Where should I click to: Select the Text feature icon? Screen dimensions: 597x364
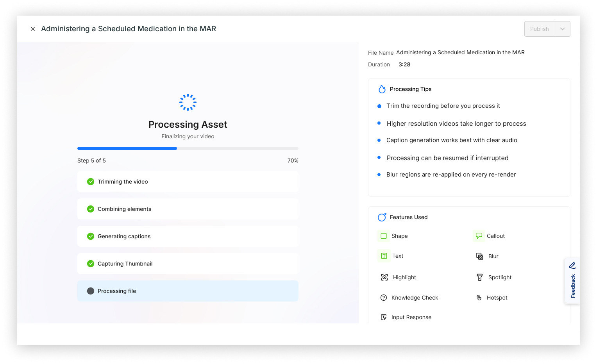pos(384,256)
